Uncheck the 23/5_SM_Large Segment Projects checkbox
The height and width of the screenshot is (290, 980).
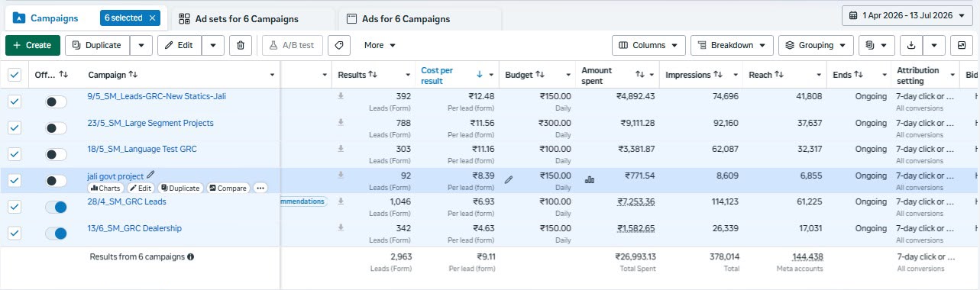tap(15, 127)
